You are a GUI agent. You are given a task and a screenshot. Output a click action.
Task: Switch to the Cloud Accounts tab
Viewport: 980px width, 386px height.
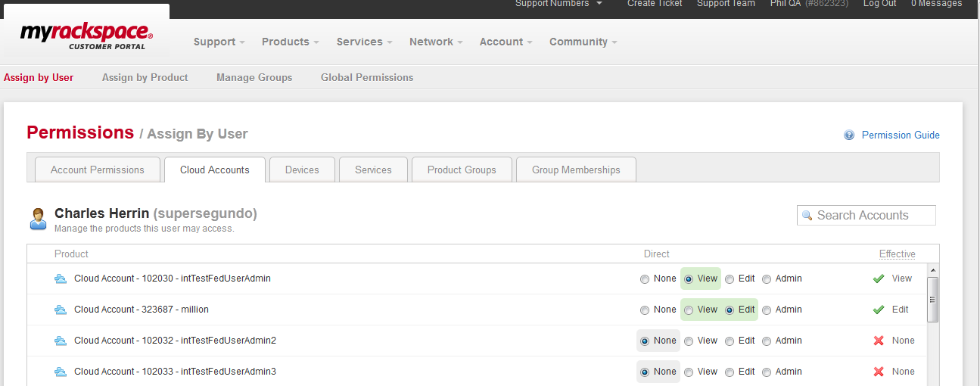pos(215,170)
